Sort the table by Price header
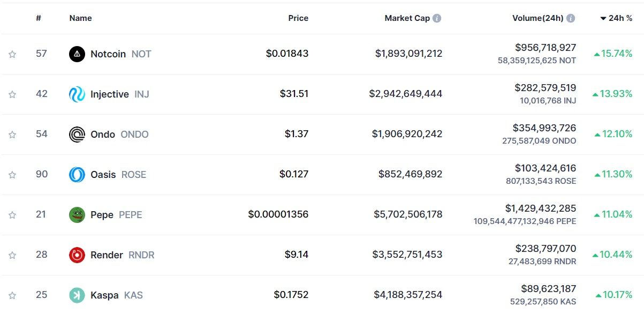 [298, 18]
